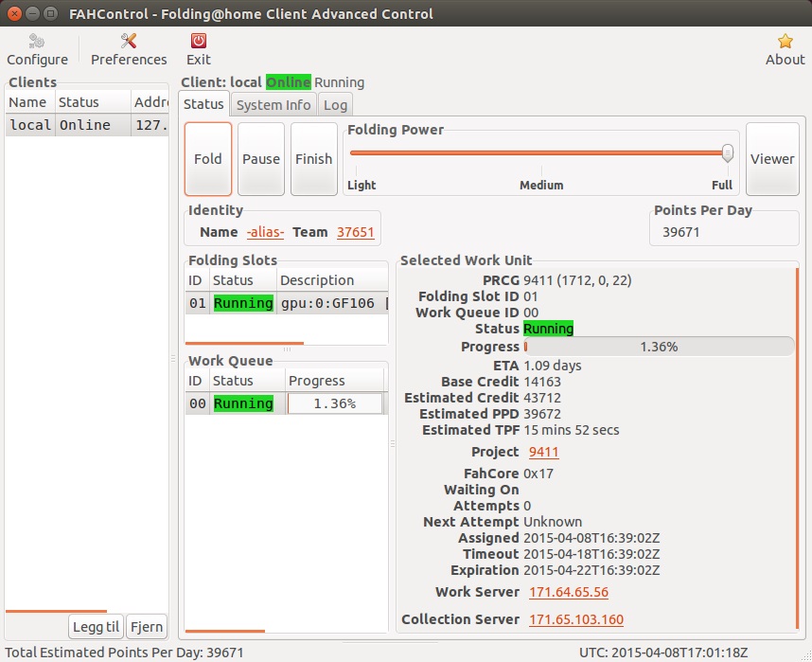Click the FahCore 0x17 value
This screenshot has width=812, height=662.
tap(538, 474)
